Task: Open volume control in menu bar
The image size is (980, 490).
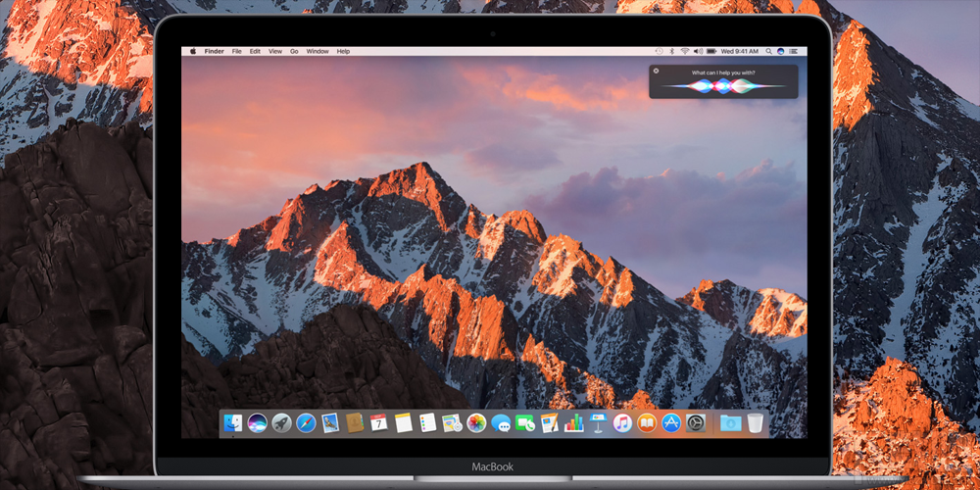Action: 698,51
